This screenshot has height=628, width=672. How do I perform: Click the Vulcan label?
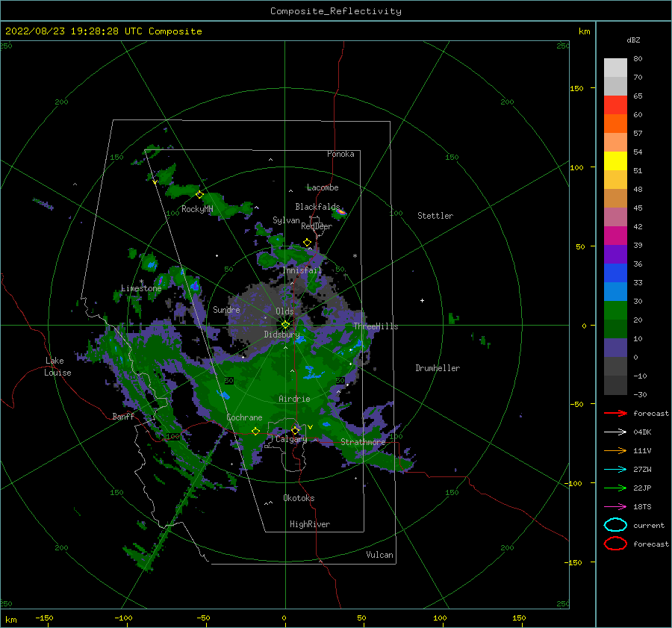(380, 555)
